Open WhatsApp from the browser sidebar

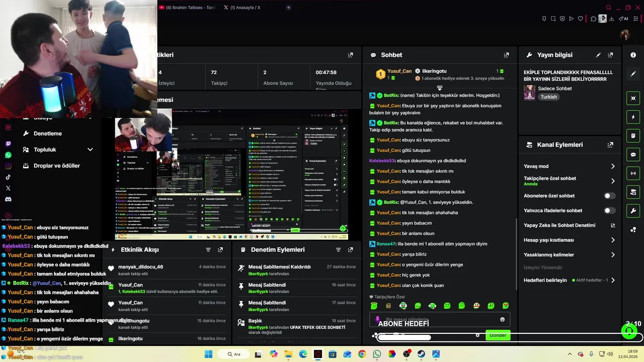(x=8, y=155)
